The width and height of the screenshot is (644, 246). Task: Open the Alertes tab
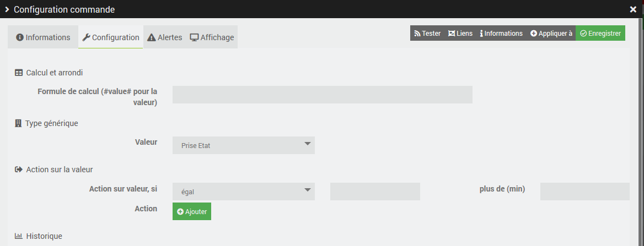(165, 37)
